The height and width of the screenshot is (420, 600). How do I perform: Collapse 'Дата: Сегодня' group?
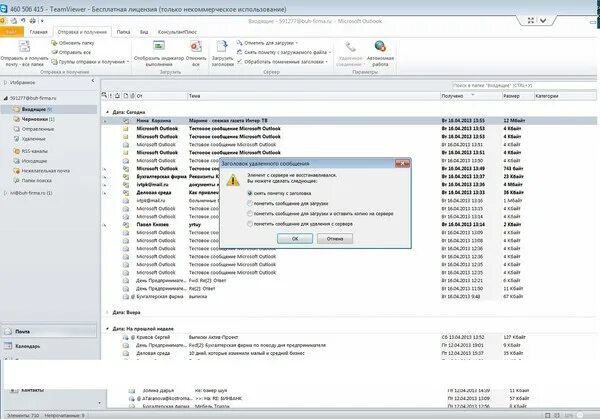108,112
